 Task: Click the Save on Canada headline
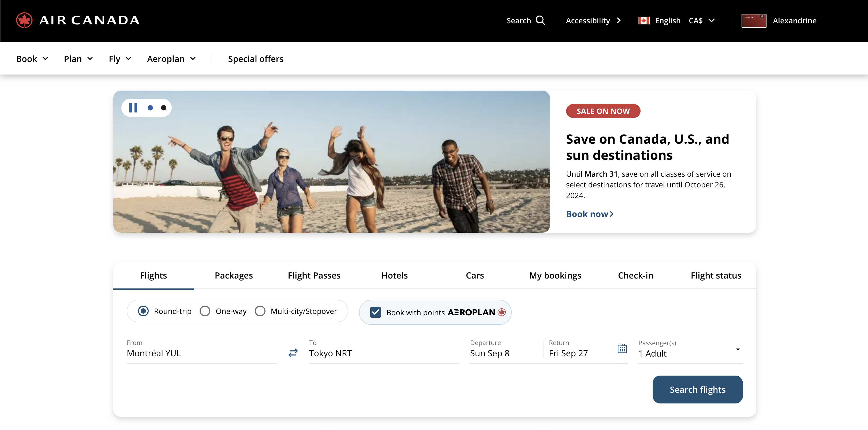[x=647, y=147]
